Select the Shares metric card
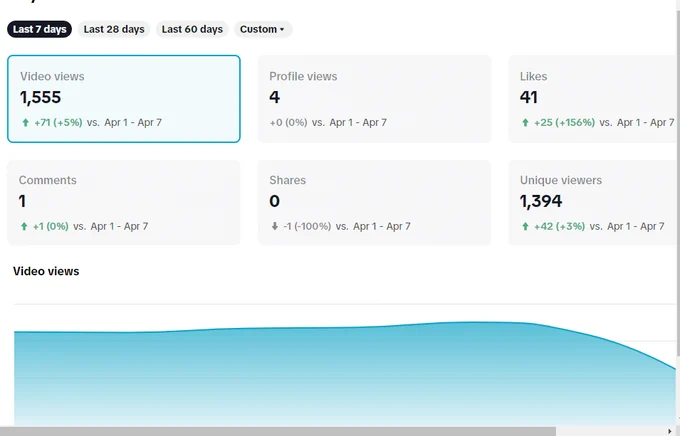The width and height of the screenshot is (680, 436). pos(374,203)
